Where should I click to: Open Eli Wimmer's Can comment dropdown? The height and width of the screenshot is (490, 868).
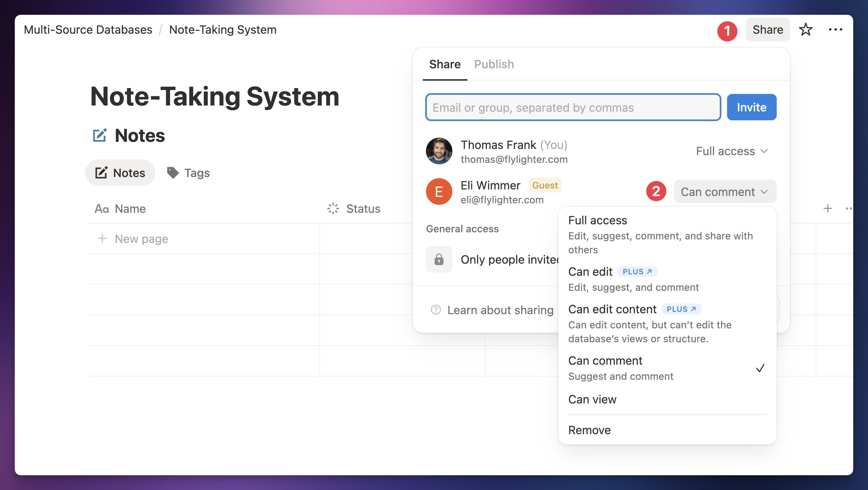(725, 192)
